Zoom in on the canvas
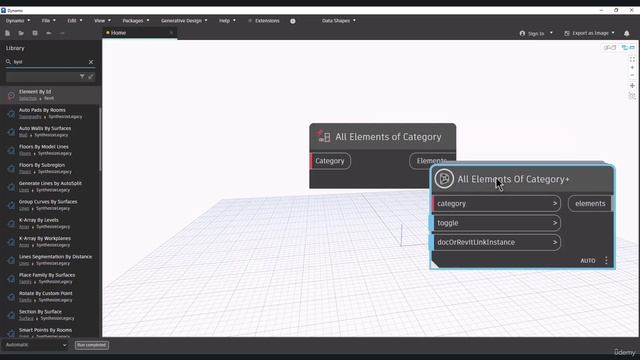The height and width of the screenshot is (360, 640). 632,67
